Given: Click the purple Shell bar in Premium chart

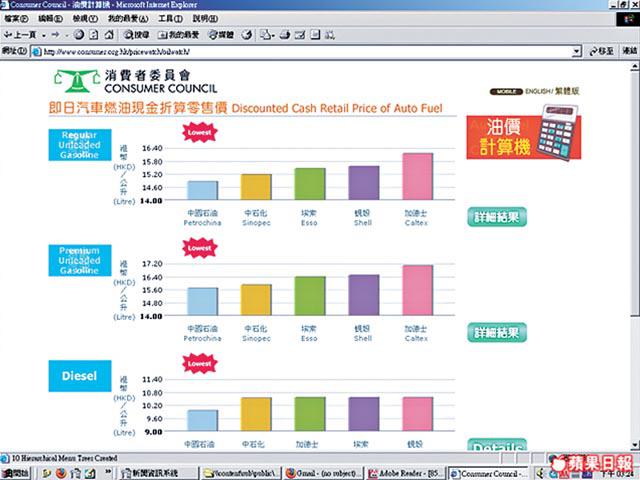Looking at the screenshot, I should pos(364,295).
